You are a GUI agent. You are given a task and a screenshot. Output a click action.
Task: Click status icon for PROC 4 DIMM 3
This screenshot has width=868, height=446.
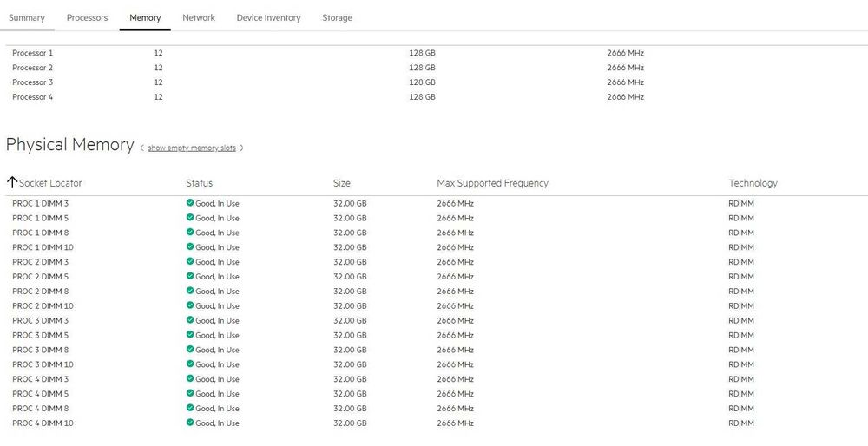click(x=190, y=378)
